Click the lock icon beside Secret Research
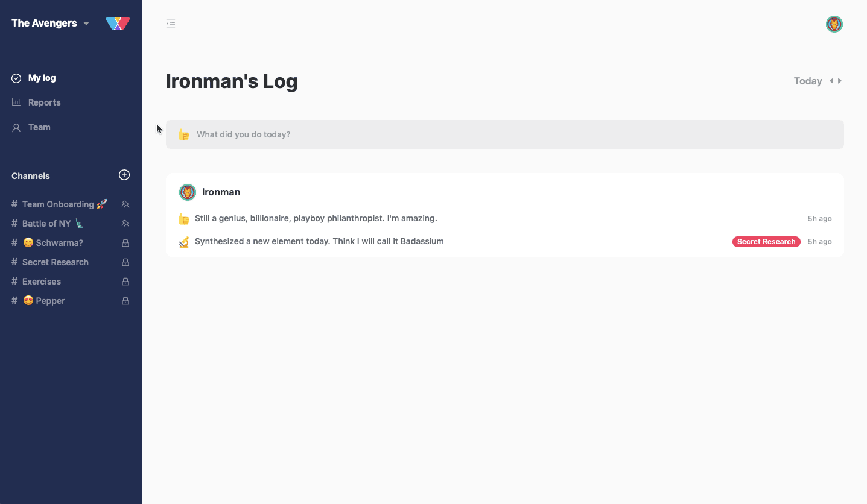This screenshot has width=867, height=504. [125, 262]
